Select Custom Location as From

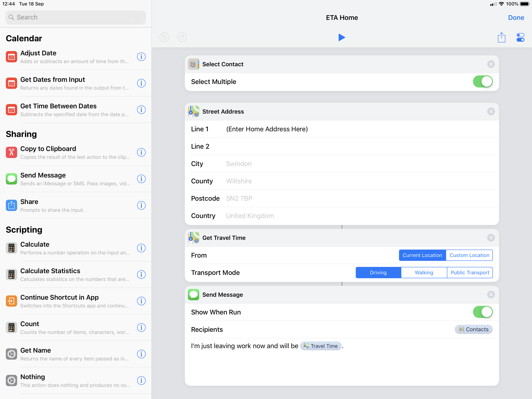[469, 255]
